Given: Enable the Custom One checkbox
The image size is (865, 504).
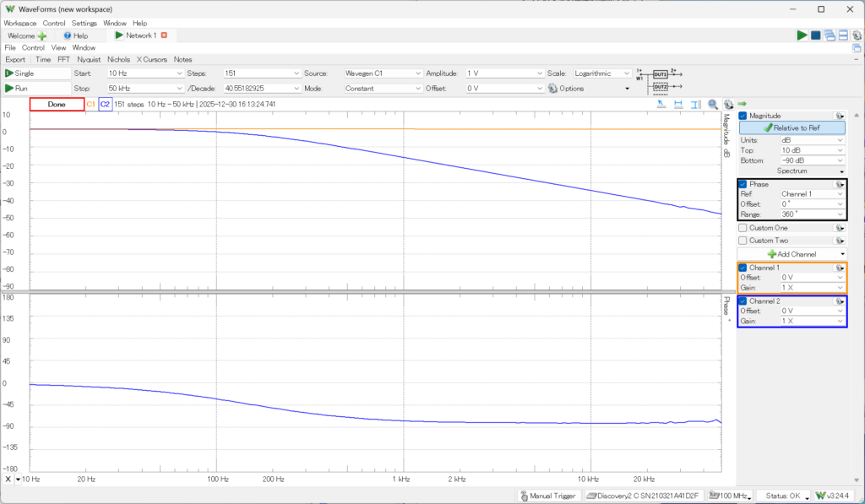Looking at the screenshot, I should click(x=743, y=227).
